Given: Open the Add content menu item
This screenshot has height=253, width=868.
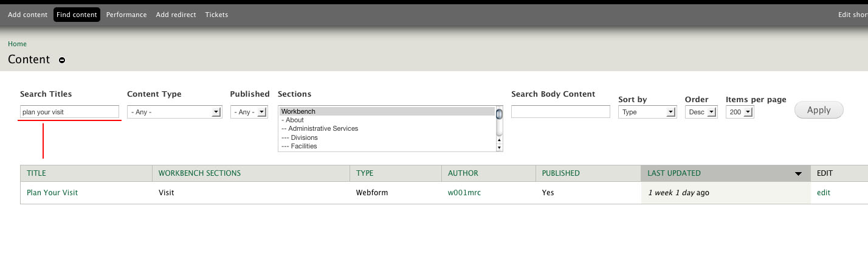Looking at the screenshot, I should click(x=27, y=15).
